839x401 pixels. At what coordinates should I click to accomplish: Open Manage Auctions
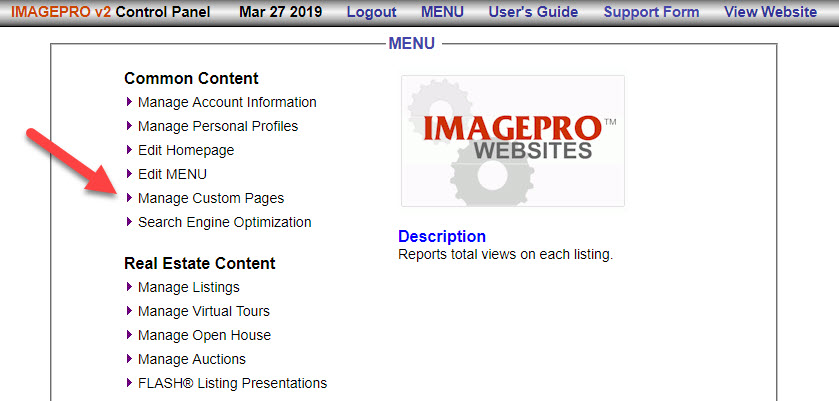192,359
